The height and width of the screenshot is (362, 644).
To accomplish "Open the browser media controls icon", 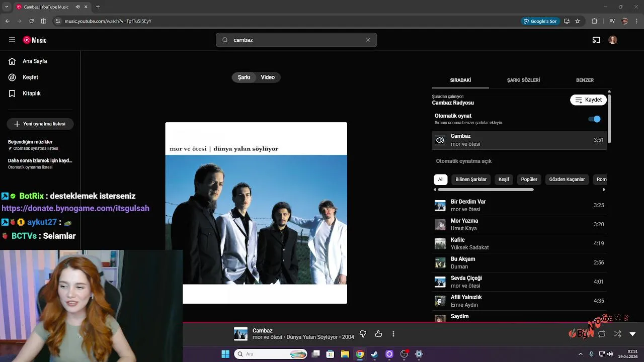I will (x=612, y=21).
